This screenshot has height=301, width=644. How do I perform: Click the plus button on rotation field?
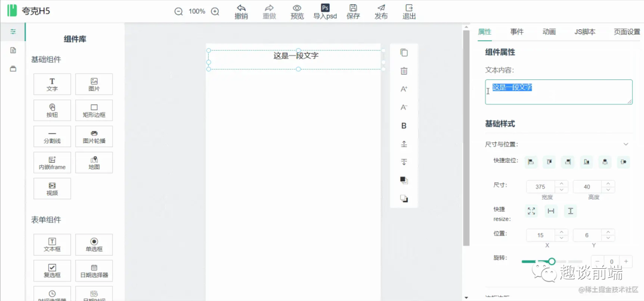pyautogui.click(x=626, y=262)
